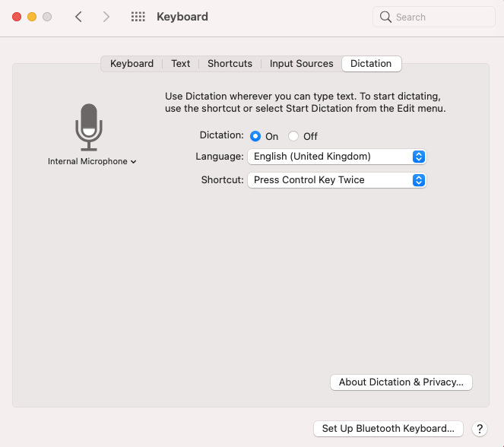The image size is (504, 447).
Task: Switch to the Text tab
Action: click(180, 64)
